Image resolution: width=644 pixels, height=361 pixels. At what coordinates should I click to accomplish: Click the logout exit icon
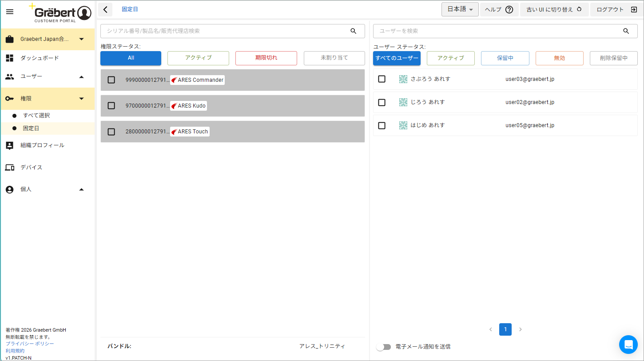coord(634,9)
